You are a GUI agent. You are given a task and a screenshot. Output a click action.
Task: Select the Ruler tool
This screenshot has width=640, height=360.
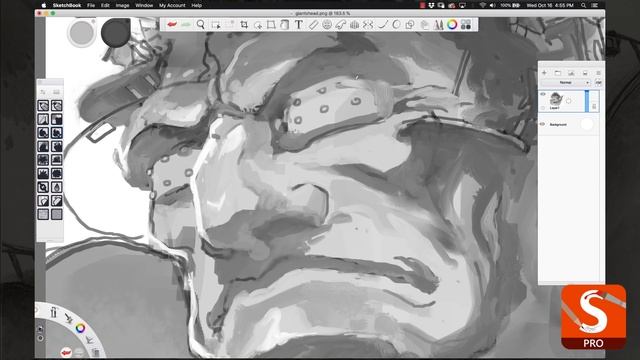click(313, 24)
